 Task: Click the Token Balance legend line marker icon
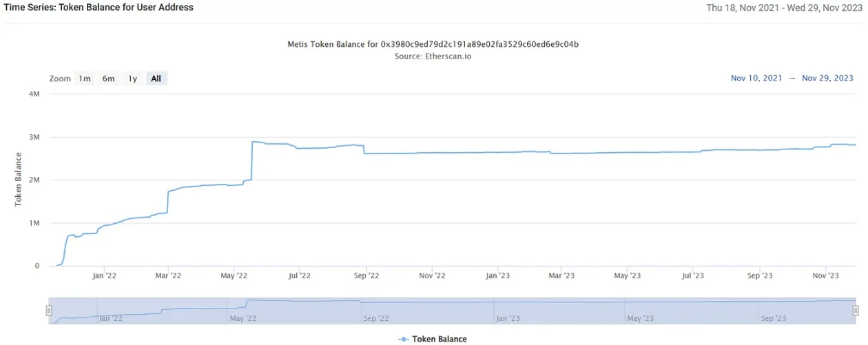coord(403,339)
